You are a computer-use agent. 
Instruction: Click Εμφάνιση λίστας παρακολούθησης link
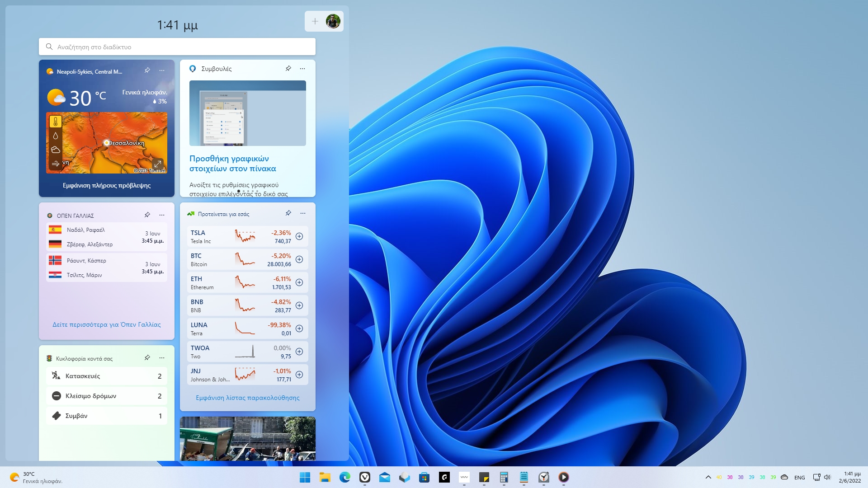pos(247,398)
